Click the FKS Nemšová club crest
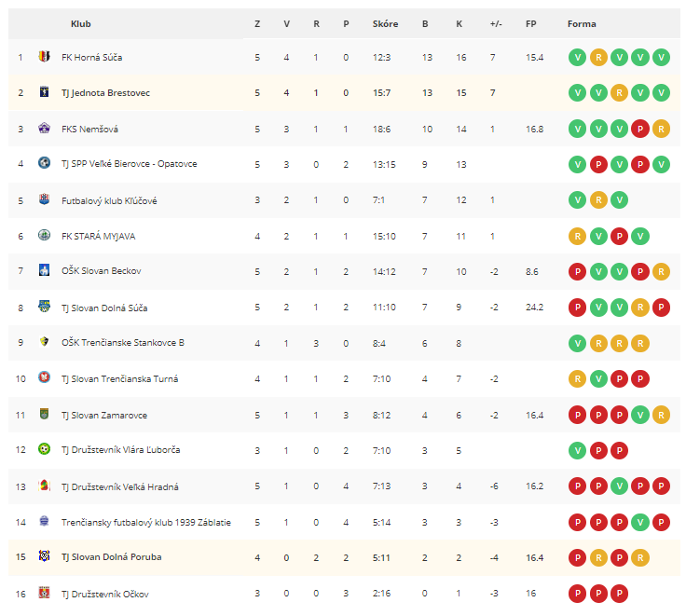 [x=44, y=128]
